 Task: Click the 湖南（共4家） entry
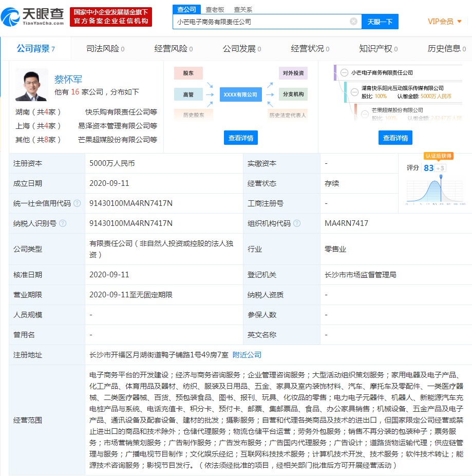[39, 112]
